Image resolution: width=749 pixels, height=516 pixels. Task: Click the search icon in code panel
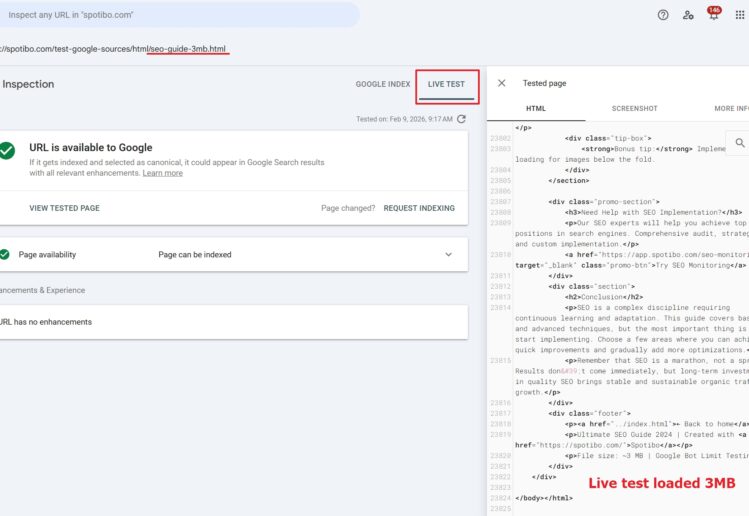[740, 144]
